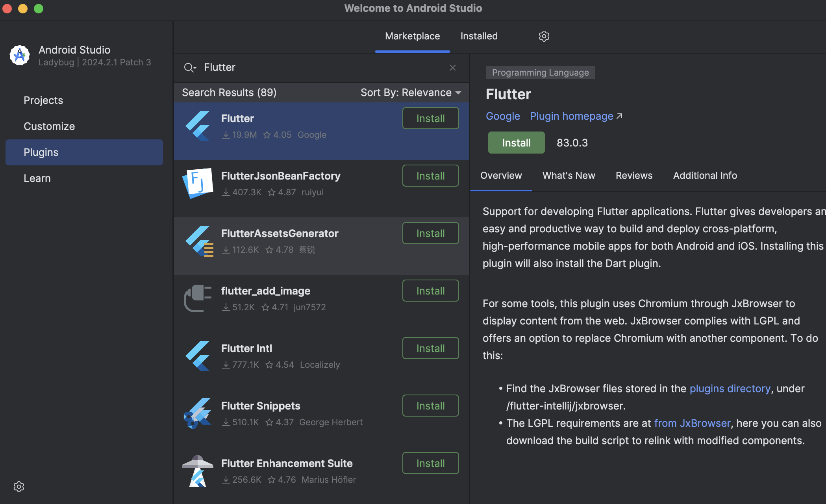Click the Welcome to Android Studio title
Screen dimensions: 826x504
413,8
